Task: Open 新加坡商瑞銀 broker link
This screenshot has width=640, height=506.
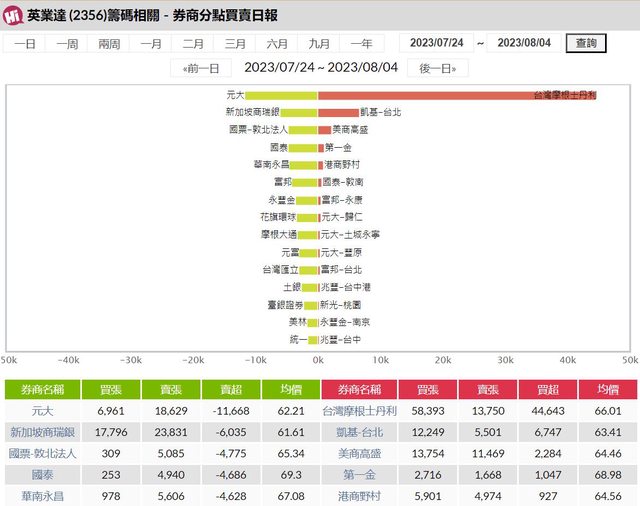Action: (43, 432)
